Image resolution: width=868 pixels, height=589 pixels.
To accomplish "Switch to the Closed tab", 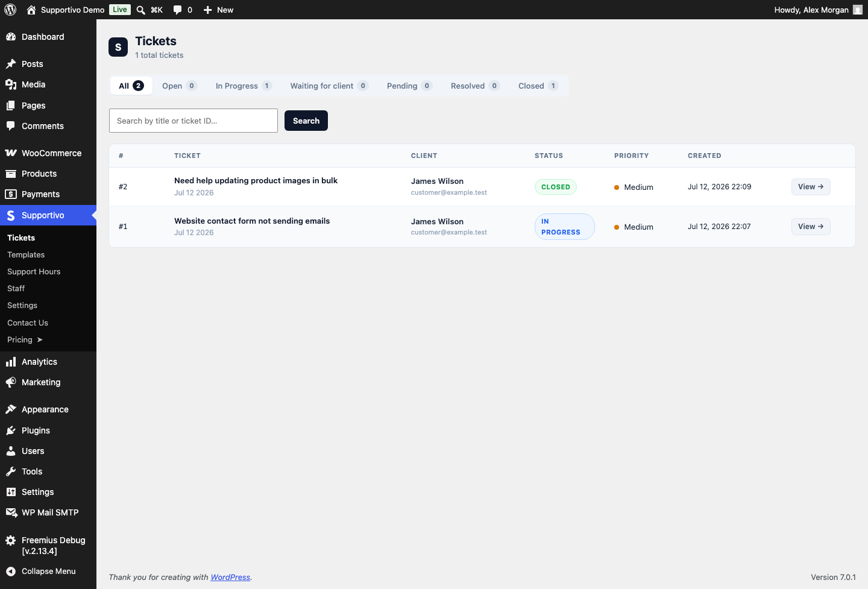I will 538,86.
